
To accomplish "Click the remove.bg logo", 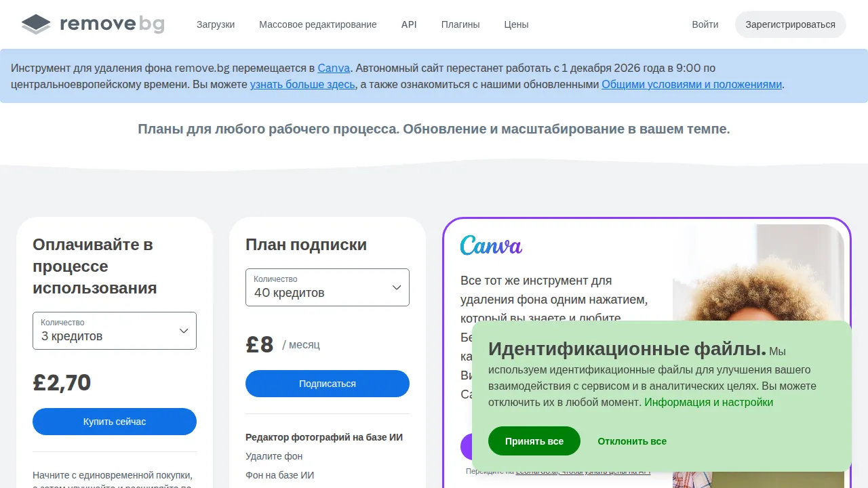I will click(93, 24).
